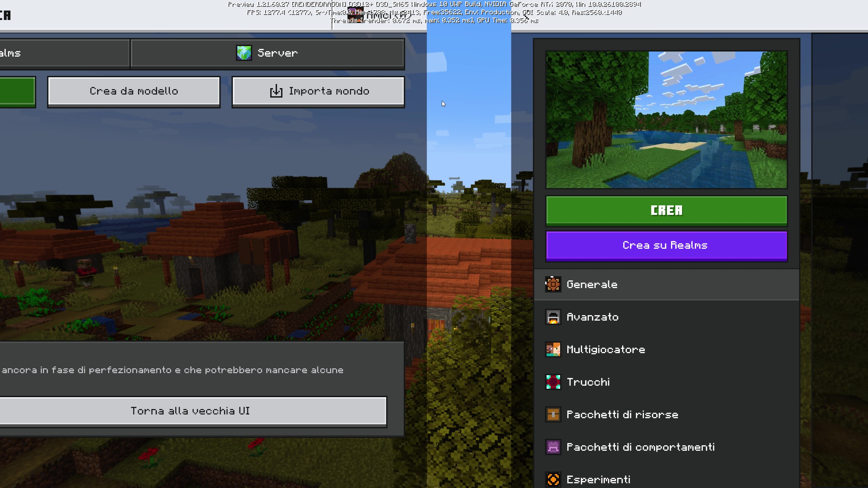Click the Pacchetti di comportamenti purple icon

pos(553,447)
